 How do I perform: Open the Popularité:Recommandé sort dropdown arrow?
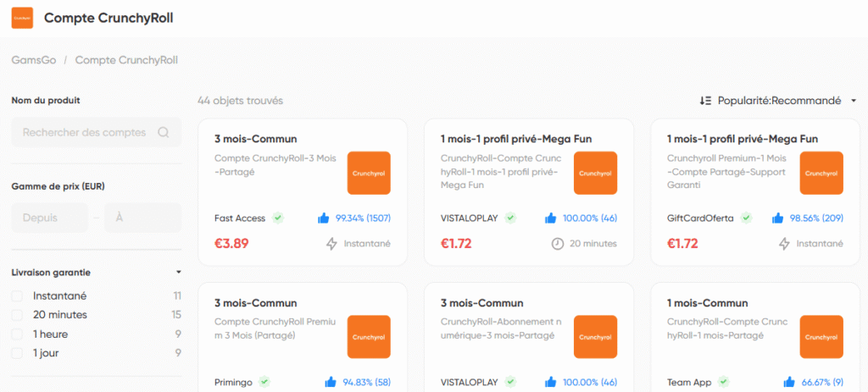853,101
